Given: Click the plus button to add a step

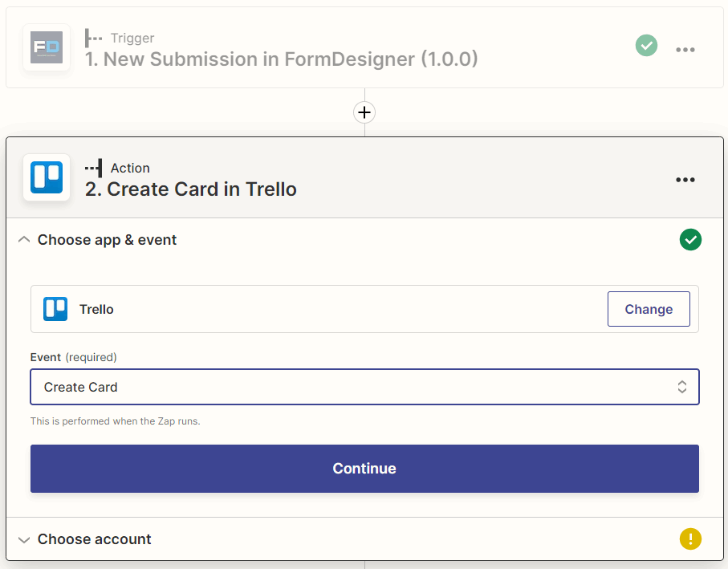Looking at the screenshot, I should coord(364,112).
